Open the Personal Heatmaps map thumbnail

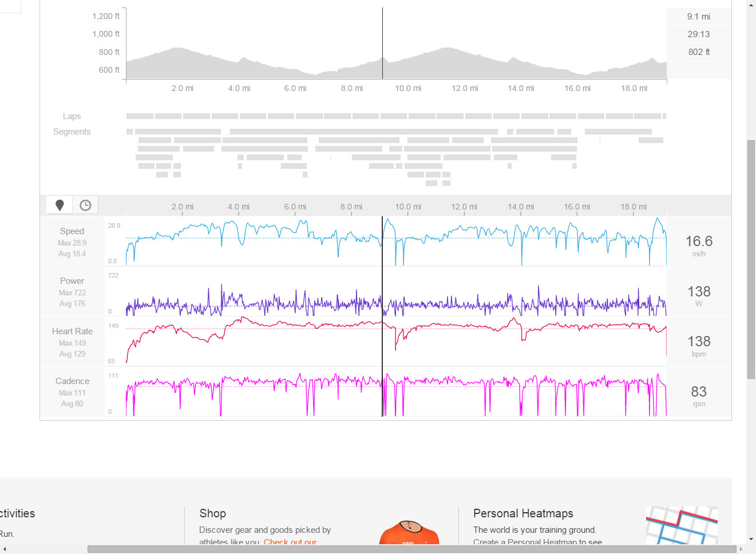681,525
